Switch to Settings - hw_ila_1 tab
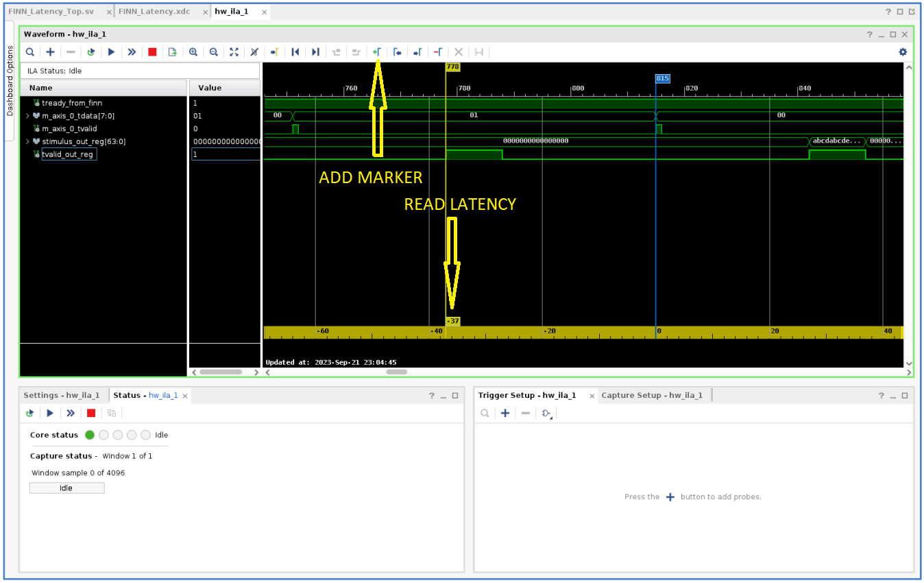This screenshot has height=583, width=924. [62, 395]
